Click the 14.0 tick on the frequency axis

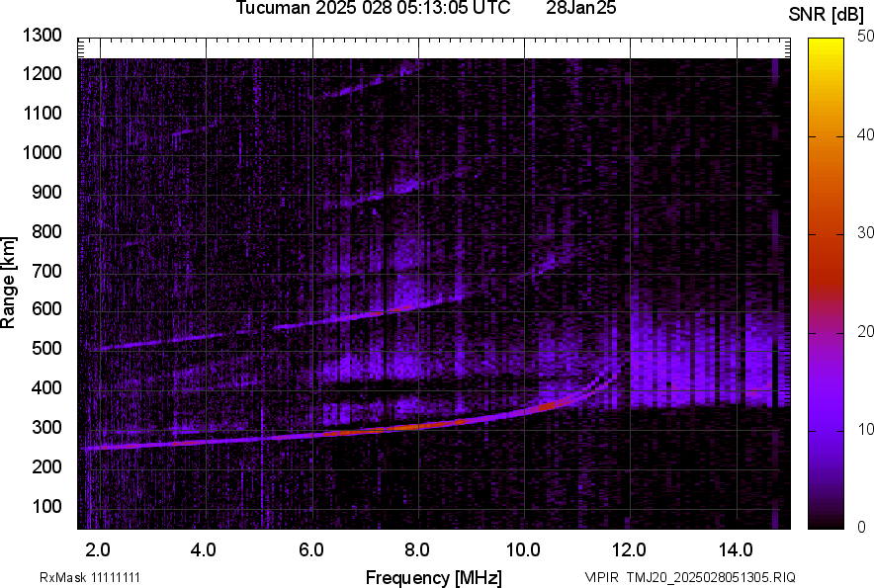736,547
